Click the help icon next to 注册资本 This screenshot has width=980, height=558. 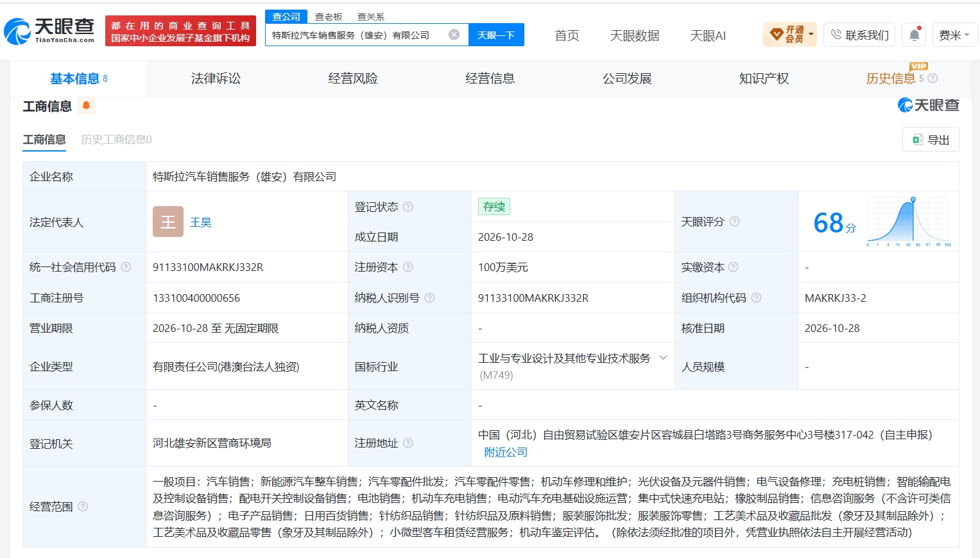[408, 267]
